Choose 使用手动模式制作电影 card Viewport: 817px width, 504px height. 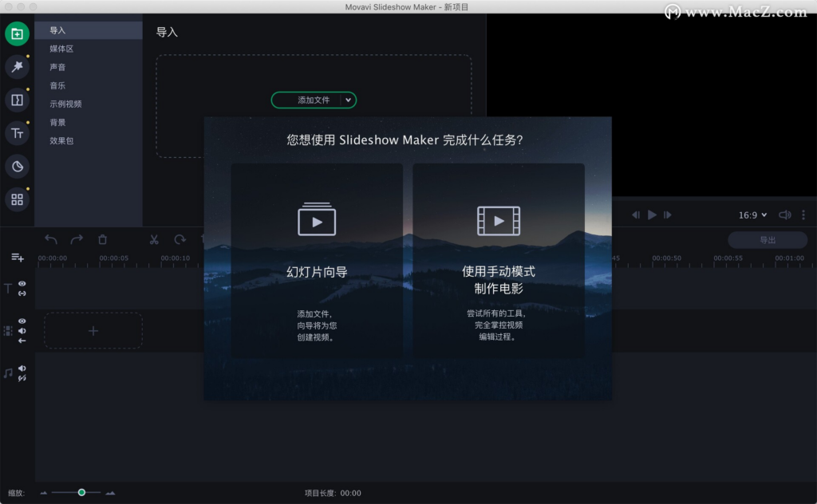point(499,260)
